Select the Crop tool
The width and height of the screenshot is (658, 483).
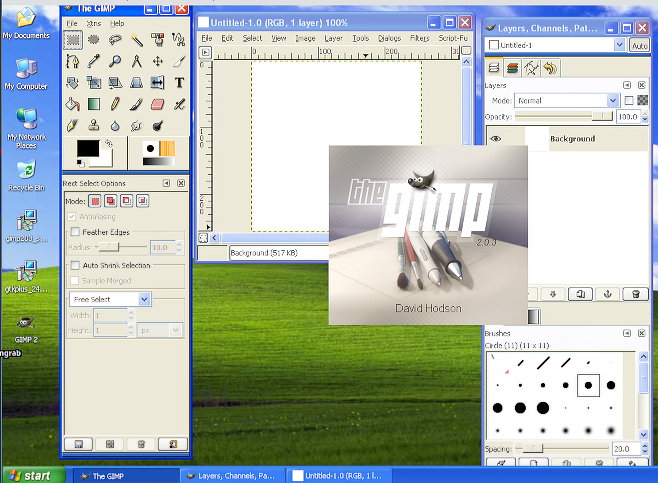tap(179, 61)
